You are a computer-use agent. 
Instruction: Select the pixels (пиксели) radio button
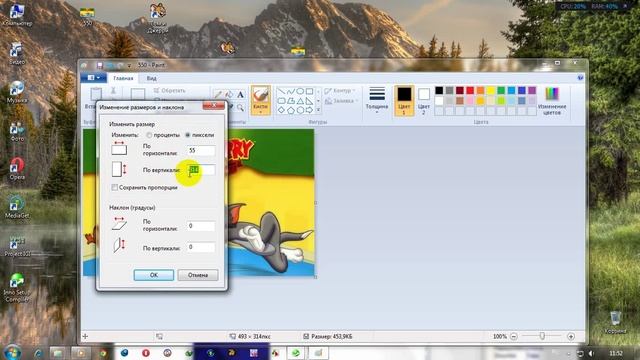(x=188, y=135)
